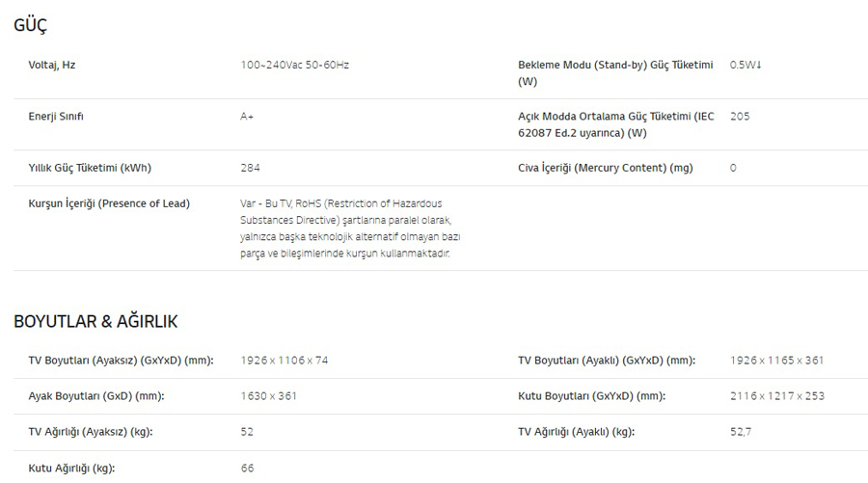868x483 pixels.
Task: Click the Civa İçeriği (Mercury Content) label
Action: 606,168
